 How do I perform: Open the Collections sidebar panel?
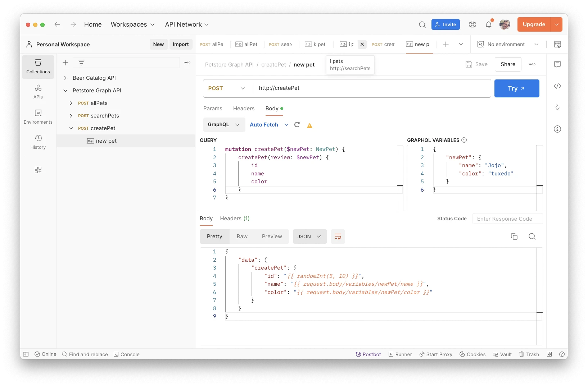point(38,66)
